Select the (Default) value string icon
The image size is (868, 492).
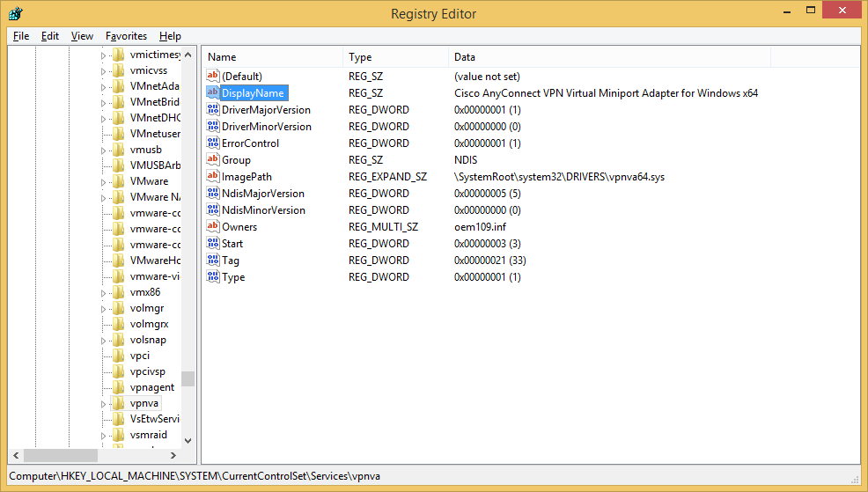[212, 76]
